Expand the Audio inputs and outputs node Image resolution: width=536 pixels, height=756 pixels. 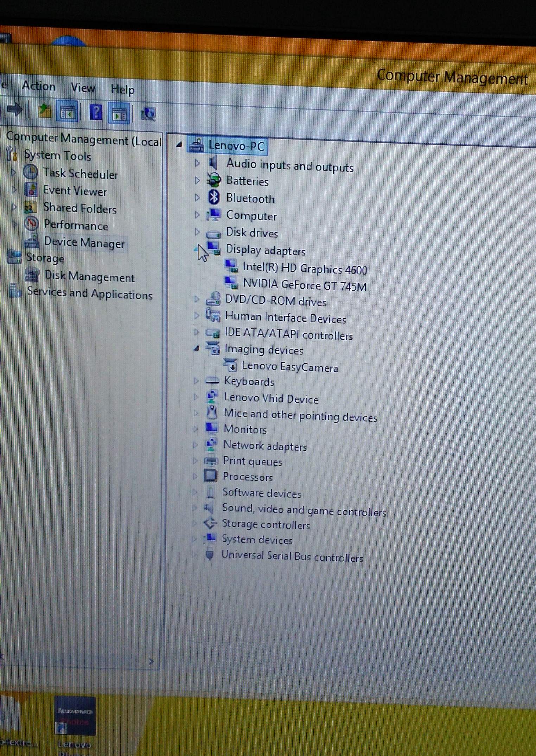coord(197,163)
